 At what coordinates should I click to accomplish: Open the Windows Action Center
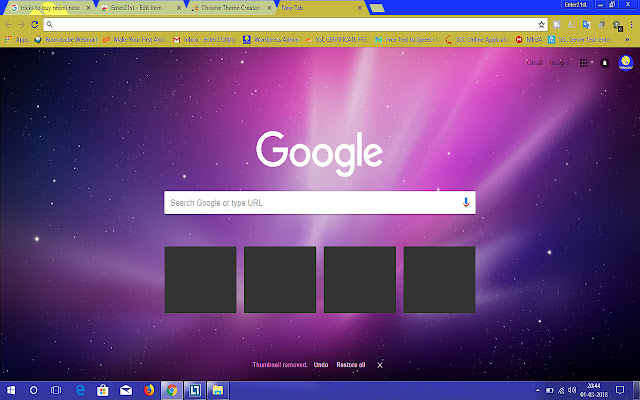pos(620,390)
